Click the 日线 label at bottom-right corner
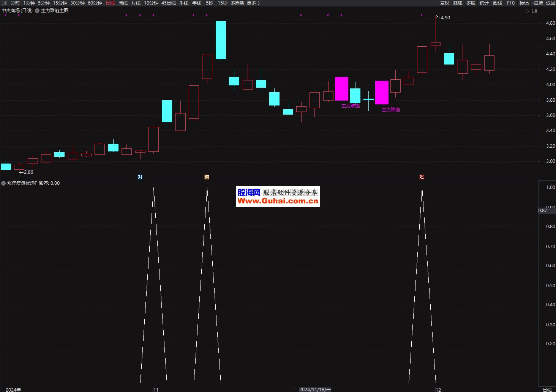The width and height of the screenshot is (556, 392). [x=547, y=390]
